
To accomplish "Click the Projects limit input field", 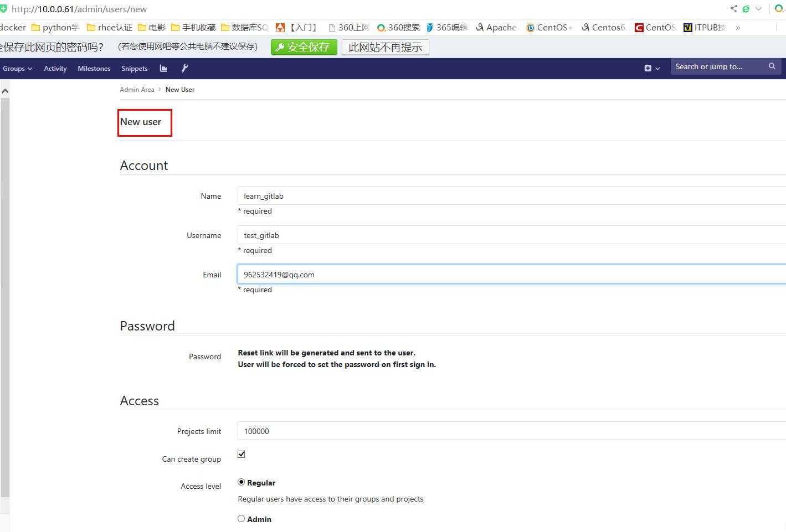I will [x=510, y=431].
